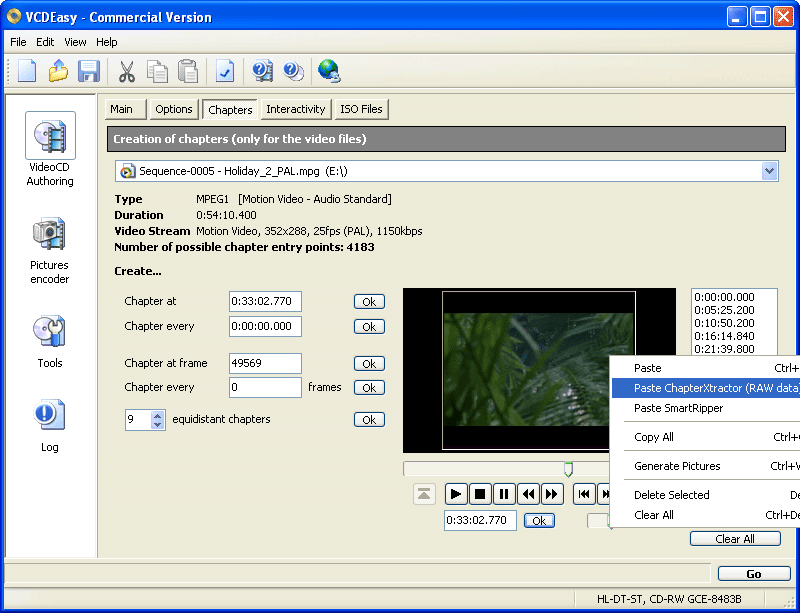Click the video seek slider thumb
The height and width of the screenshot is (613, 800).
(x=568, y=469)
